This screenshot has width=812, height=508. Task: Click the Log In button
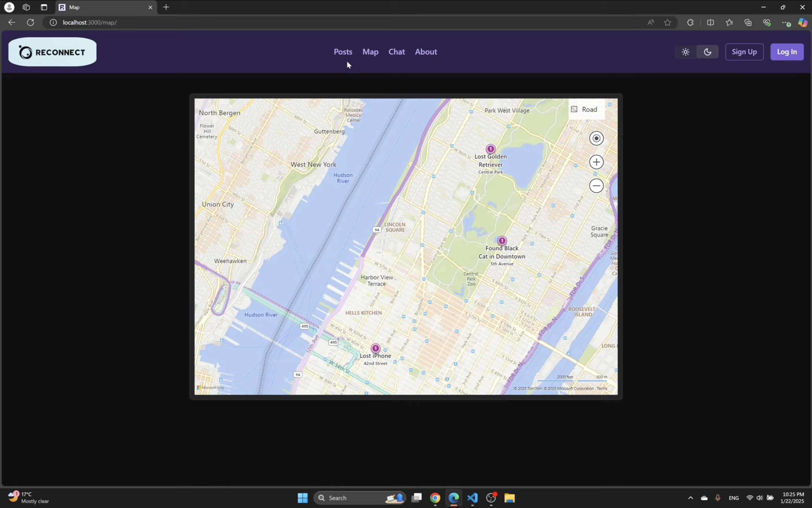click(x=787, y=52)
